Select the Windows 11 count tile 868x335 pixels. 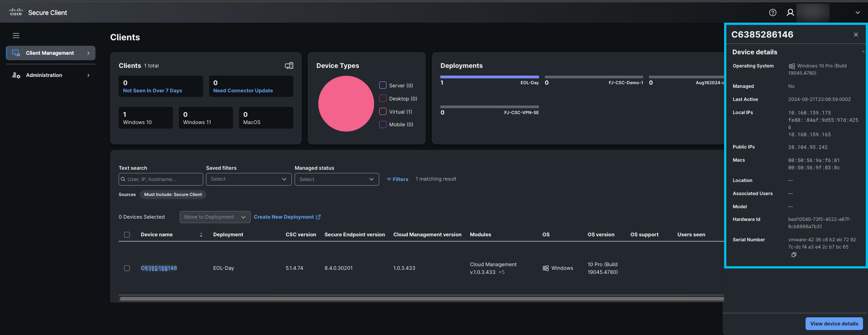point(206,118)
